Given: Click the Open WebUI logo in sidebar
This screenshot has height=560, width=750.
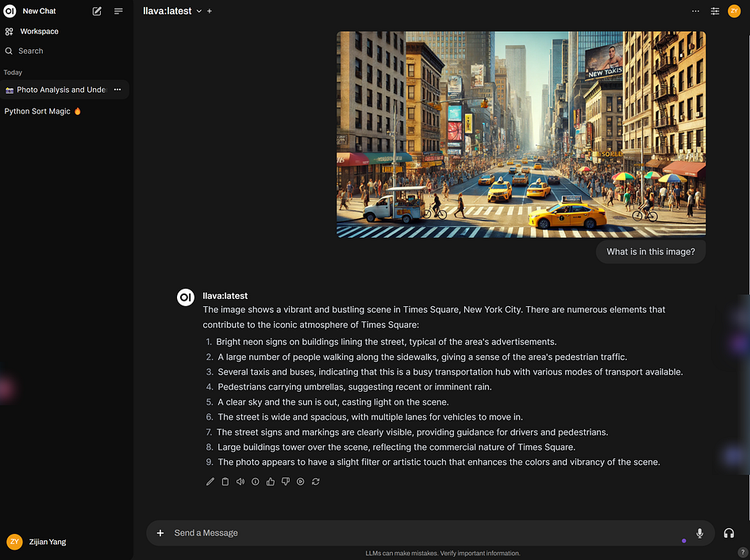Looking at the screenshot, I should point(10,11).
